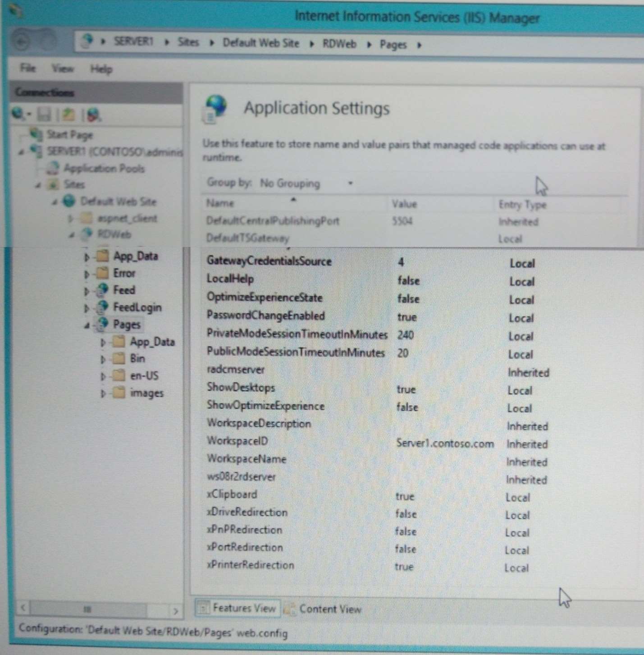Click the Features View tab icon
Screen dimensions: 644x655
coord(203,608)
